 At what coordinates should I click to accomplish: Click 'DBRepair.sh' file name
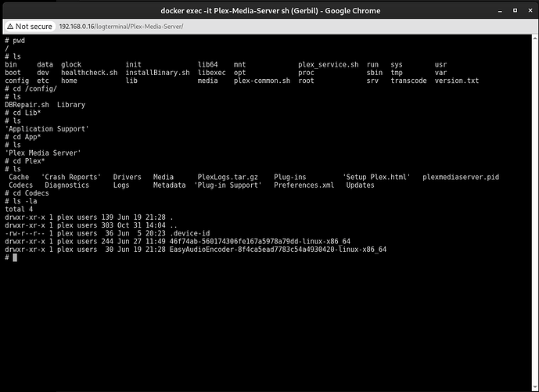27,105
